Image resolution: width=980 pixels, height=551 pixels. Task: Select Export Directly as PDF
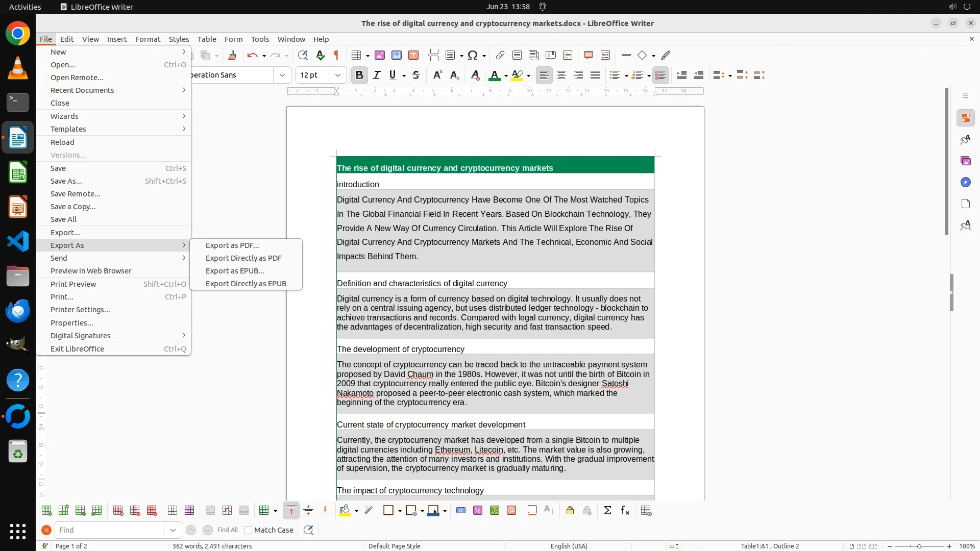pyautogui.click(x=243, y=258)
